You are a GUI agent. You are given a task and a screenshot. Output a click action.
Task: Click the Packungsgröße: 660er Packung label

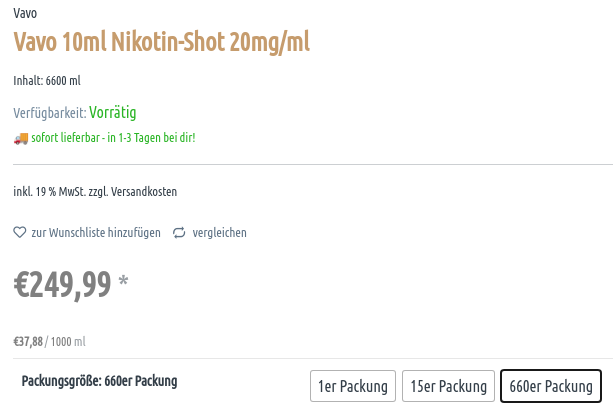[x=99, y=381]
